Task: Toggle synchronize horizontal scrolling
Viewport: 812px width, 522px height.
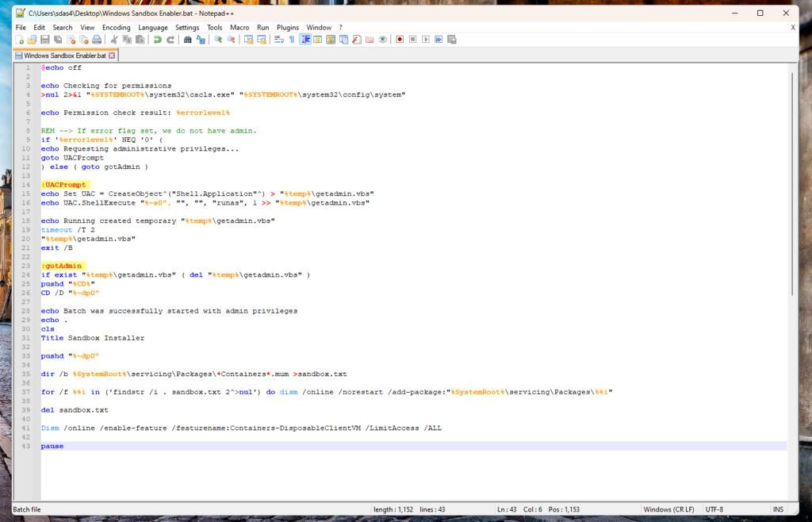Action: click(262, 40)
